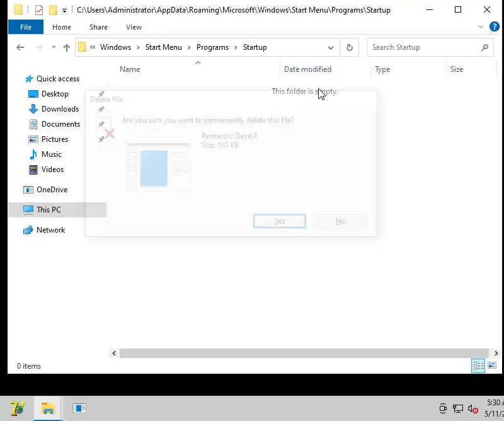The width and height of the screenshot is (504, 421).
Task: Open the File ribbon tab
Action: pos(26,27)
